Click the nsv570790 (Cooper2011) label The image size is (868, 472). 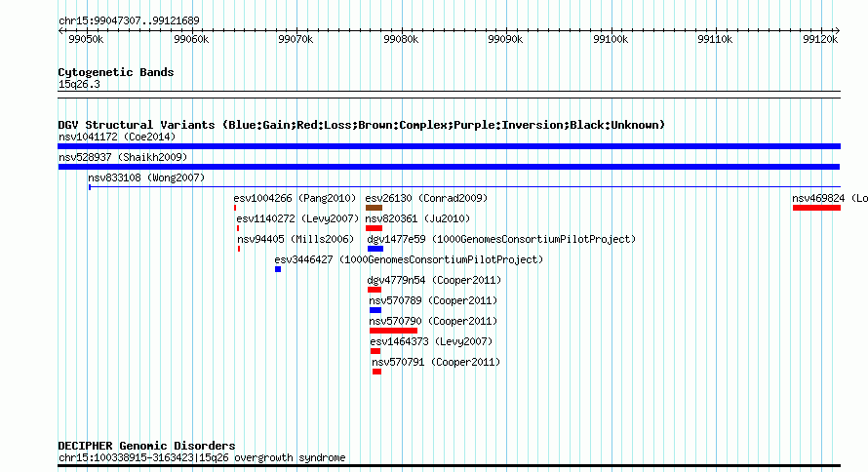pos(433,321)
